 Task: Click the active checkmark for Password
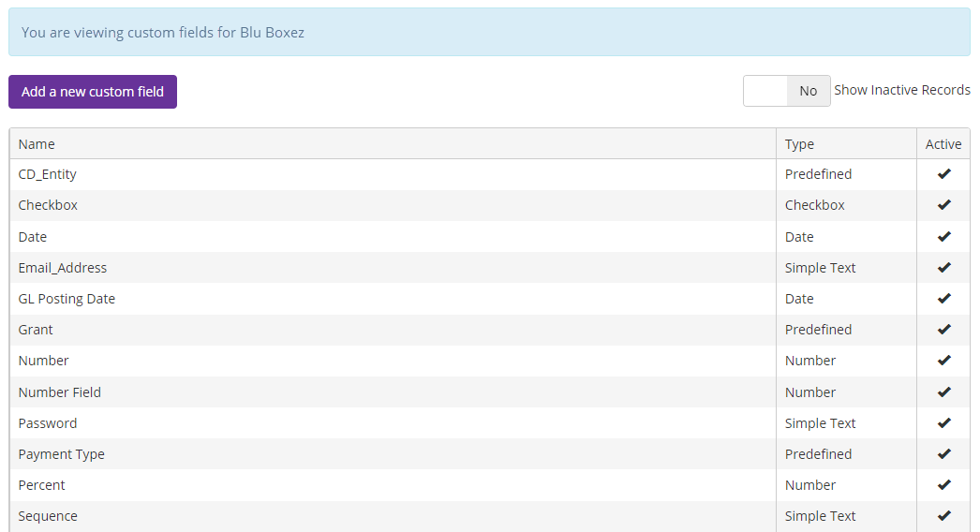point(943,422)
